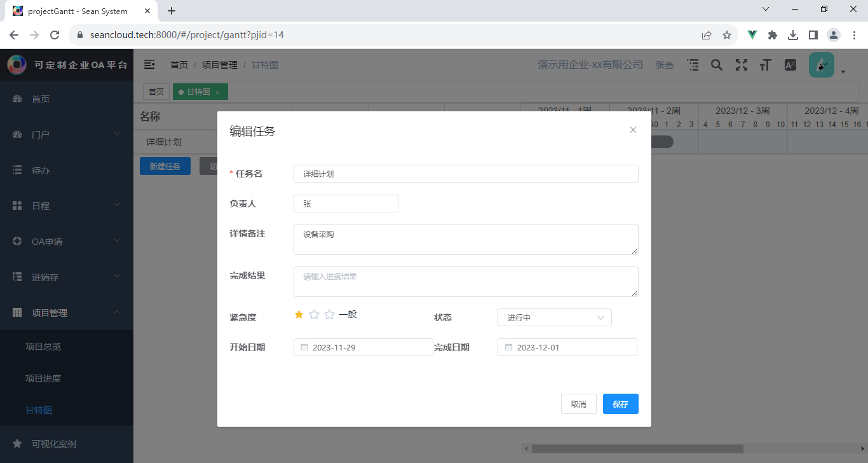Screen dimensions: 868x463
Task: Select 甘特图 submenu item
Action: tap(67, 410)
